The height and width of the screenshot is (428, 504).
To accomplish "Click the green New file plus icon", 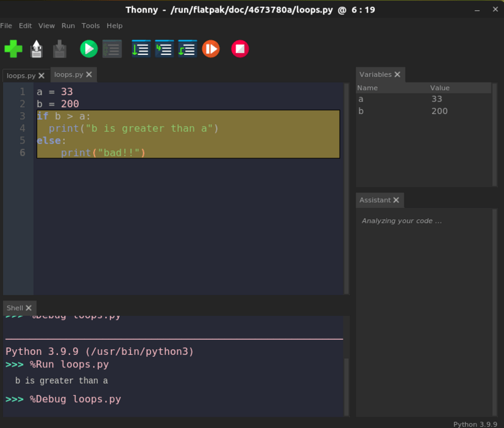I will pyautogui.click(x=13, y=49).
